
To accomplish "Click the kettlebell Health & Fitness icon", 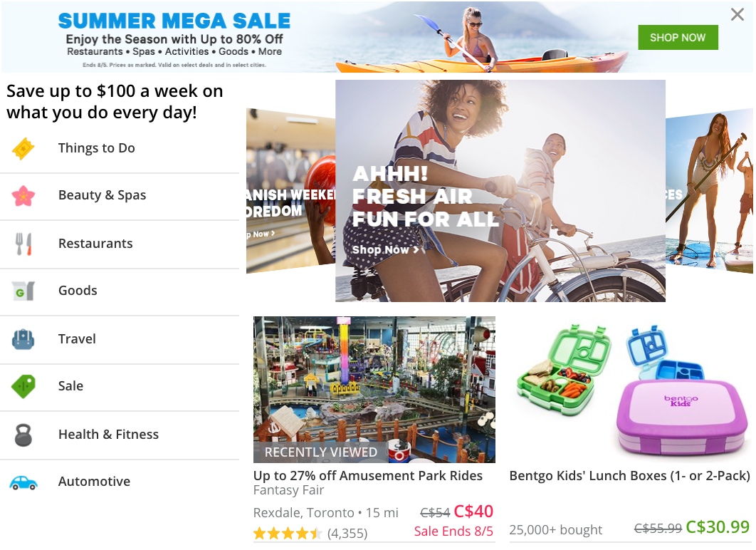I will 23,435.
